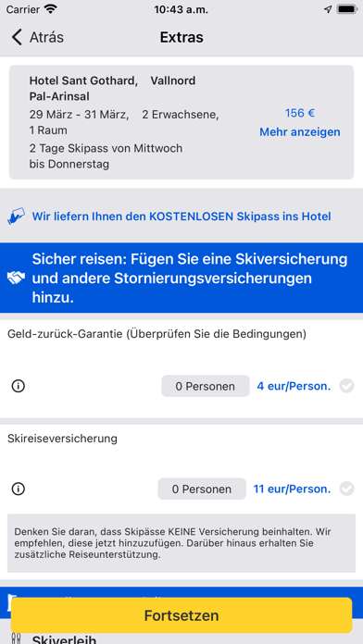Check the Geld-zurück-Garantie checkmark
Image resolution: width=363 pixels, height=644 pixels.
pos(347,386)
